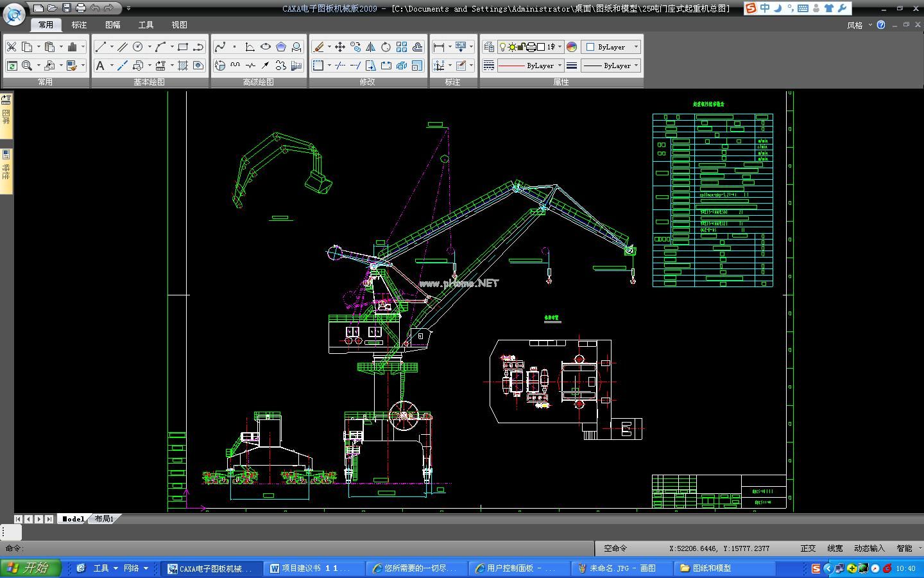This screenshot has width=924, height=578.
Task: Click the Array tool icon
Action: (402, 47)
